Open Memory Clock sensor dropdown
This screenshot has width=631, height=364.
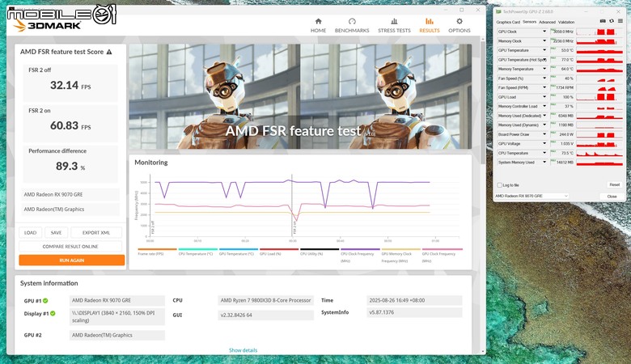click(544, 41)
